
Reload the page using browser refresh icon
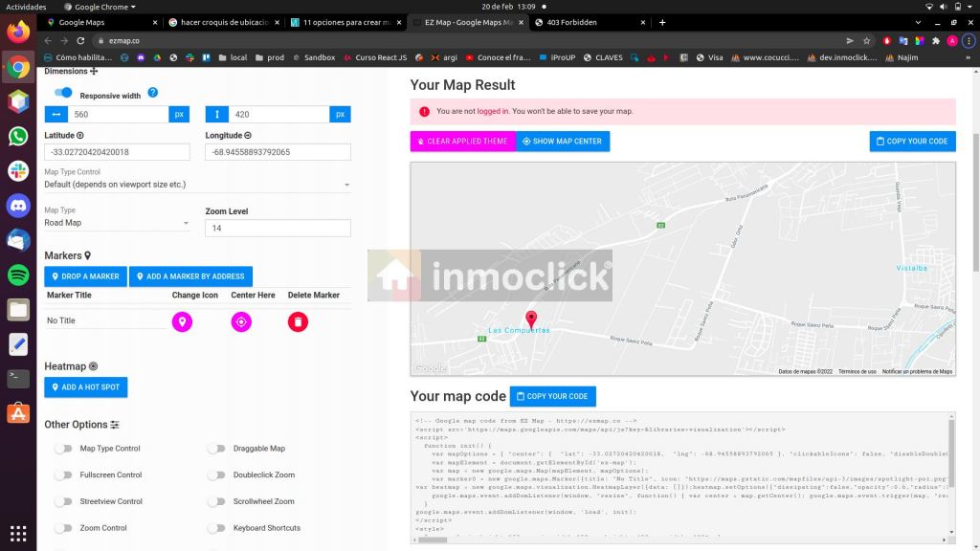81,41
